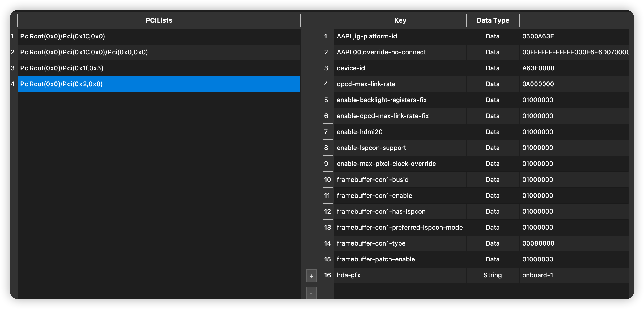Select the highlighted PciRoot(0x0)/Pci(0x2,0x0) entry

pyautogui.click(x=106, y=84)
